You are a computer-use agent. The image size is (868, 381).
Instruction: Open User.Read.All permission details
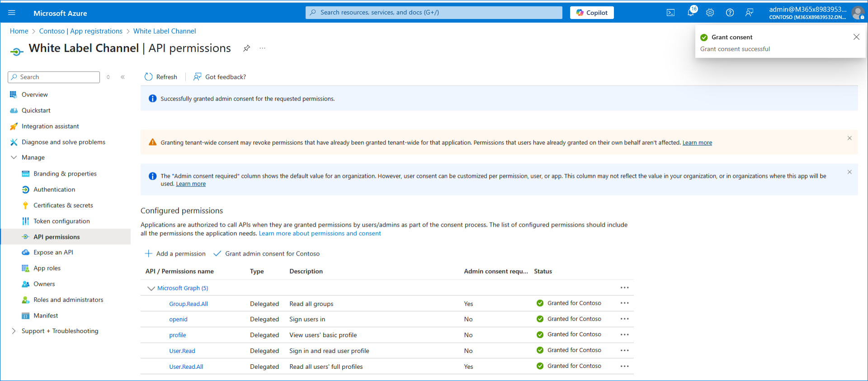[186, 367]
